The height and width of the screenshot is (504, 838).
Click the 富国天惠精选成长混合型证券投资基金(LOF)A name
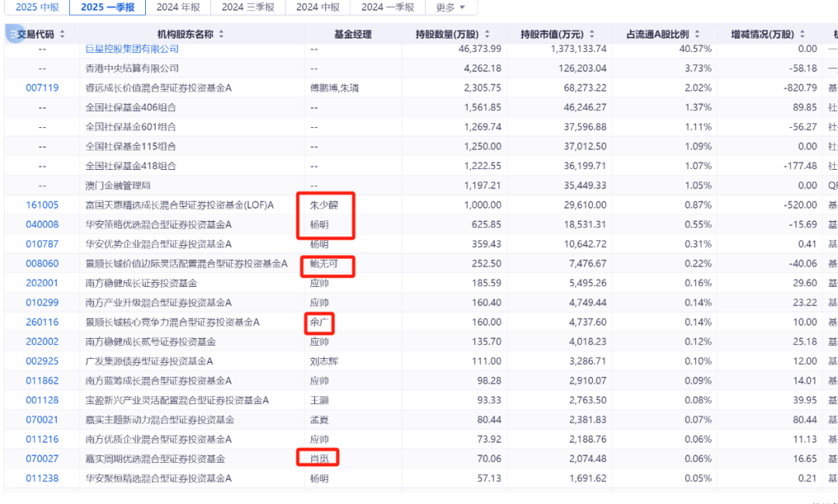(x=179, y=205)
